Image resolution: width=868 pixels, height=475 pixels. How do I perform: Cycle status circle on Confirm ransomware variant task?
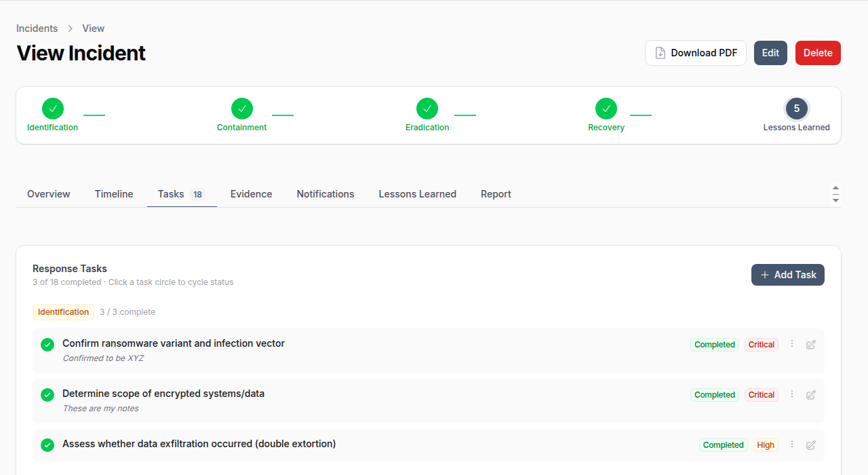[47, 344]
